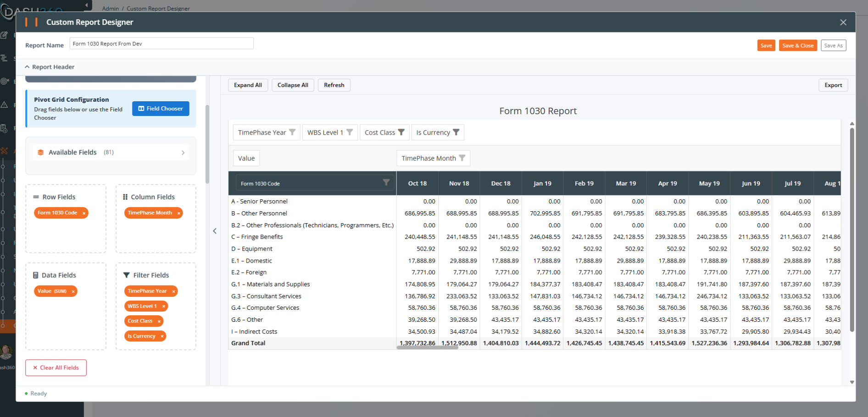
Task: Click Save As button
Action: coord(833,45)
